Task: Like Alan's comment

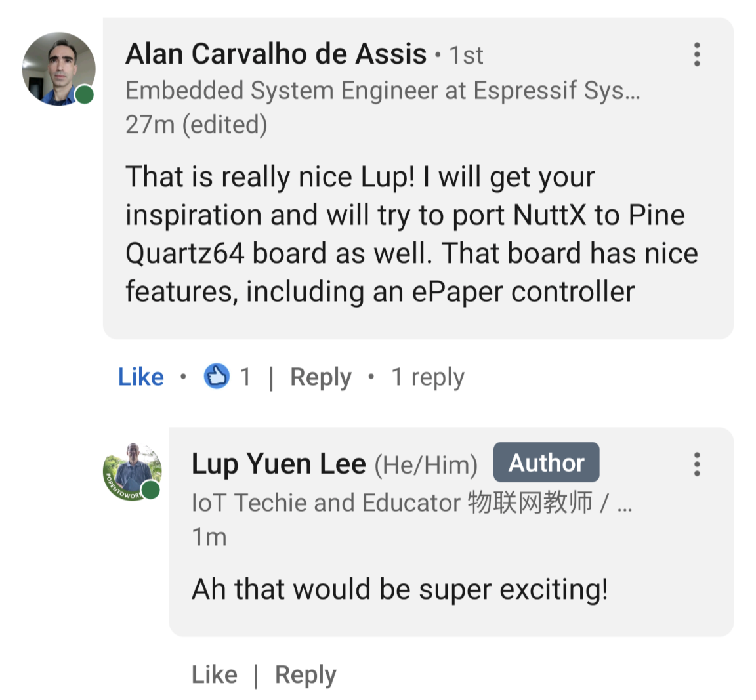Action: point(140,377)
